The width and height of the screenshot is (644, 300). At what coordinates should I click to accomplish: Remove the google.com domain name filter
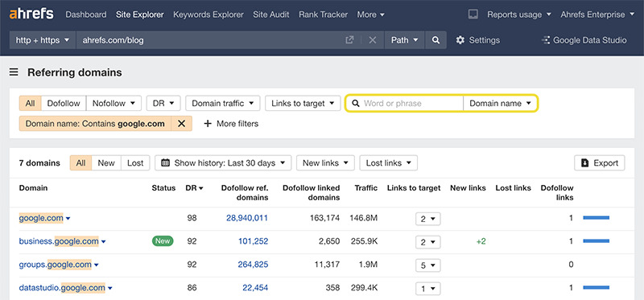pyautogui.click(x=182, y=124)
